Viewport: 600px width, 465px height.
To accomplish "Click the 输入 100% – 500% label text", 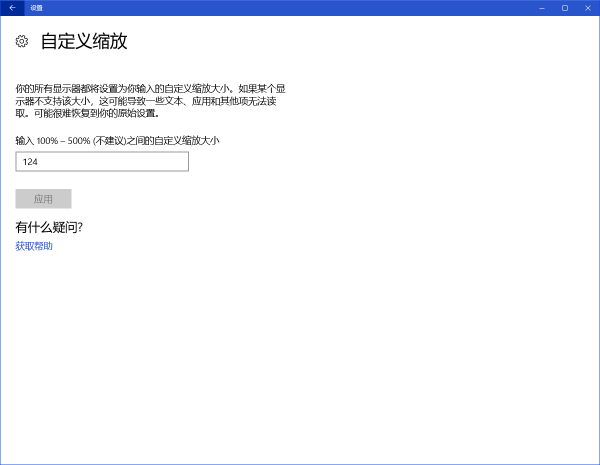I will (x=117, y=140).
